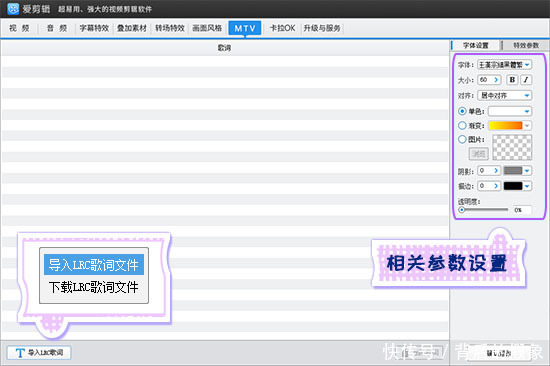Click the gray shadow color swatch
This screenshot has width=550, height=366.
513,171
